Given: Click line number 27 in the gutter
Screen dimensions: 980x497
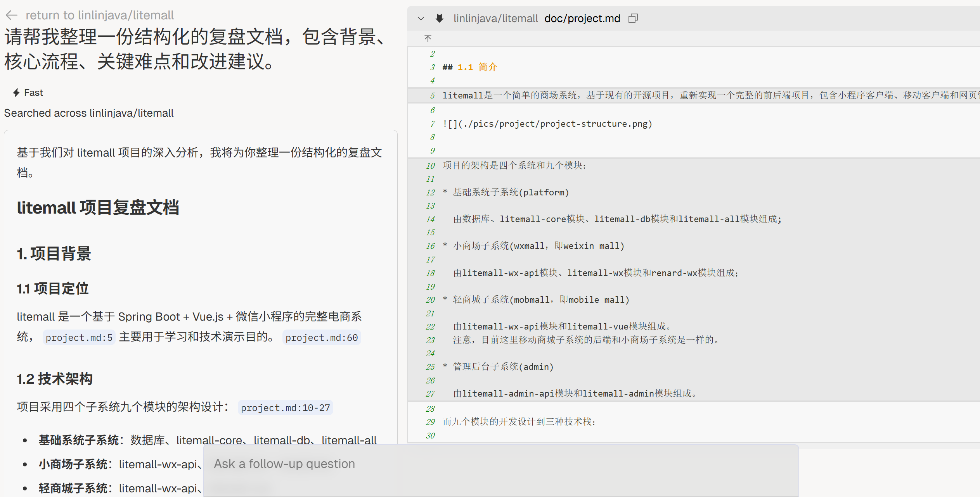Looking at the screenshot, I should tap(430, 394).
